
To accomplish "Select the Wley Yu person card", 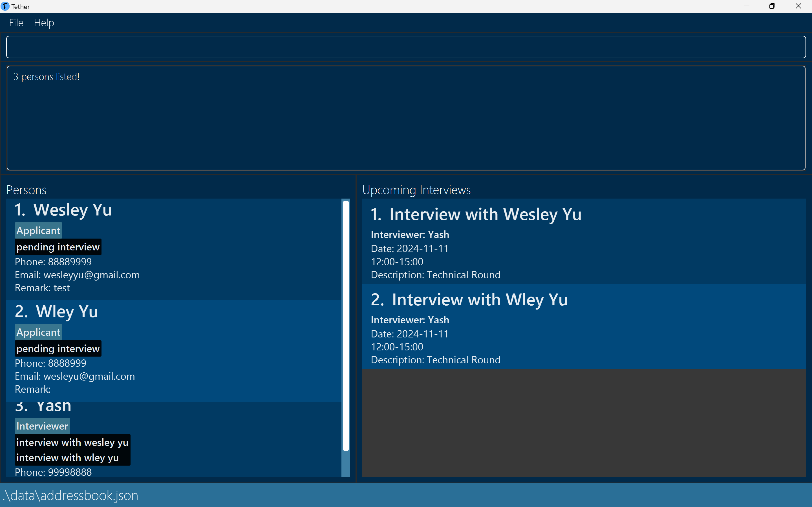I will [x=201, y=351].
